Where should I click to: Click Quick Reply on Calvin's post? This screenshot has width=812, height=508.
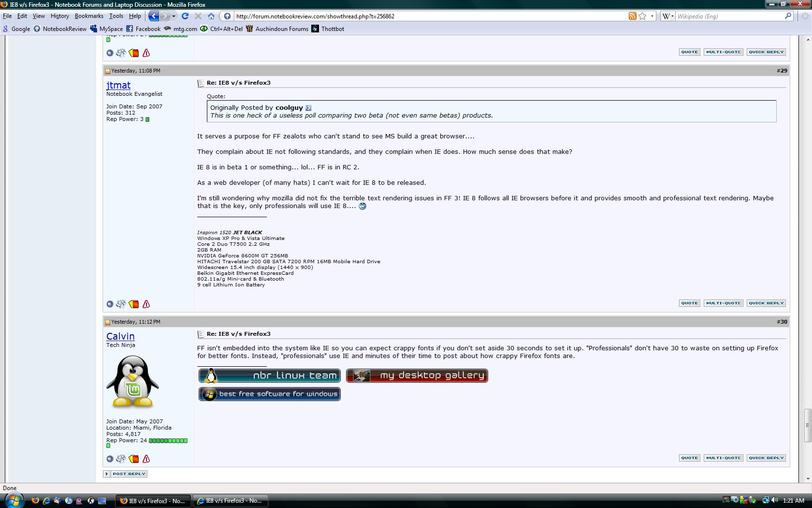(766, 458)
